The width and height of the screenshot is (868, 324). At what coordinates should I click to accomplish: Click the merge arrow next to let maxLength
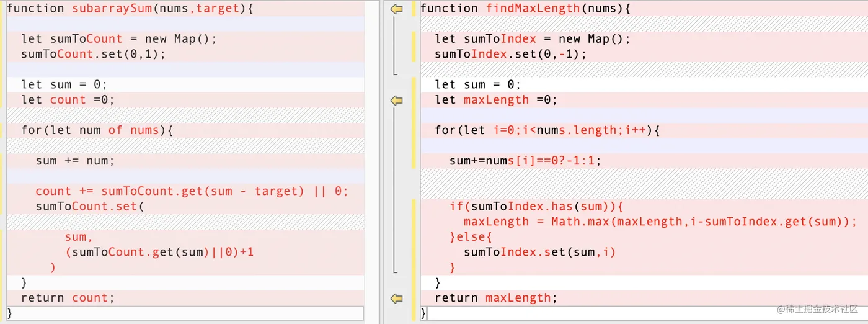(397, 100)
